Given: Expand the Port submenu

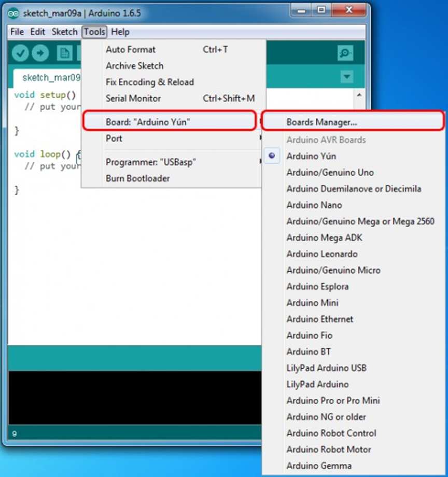Looking at the screenshot, I should pyautogui.click(x=114, y=138).
